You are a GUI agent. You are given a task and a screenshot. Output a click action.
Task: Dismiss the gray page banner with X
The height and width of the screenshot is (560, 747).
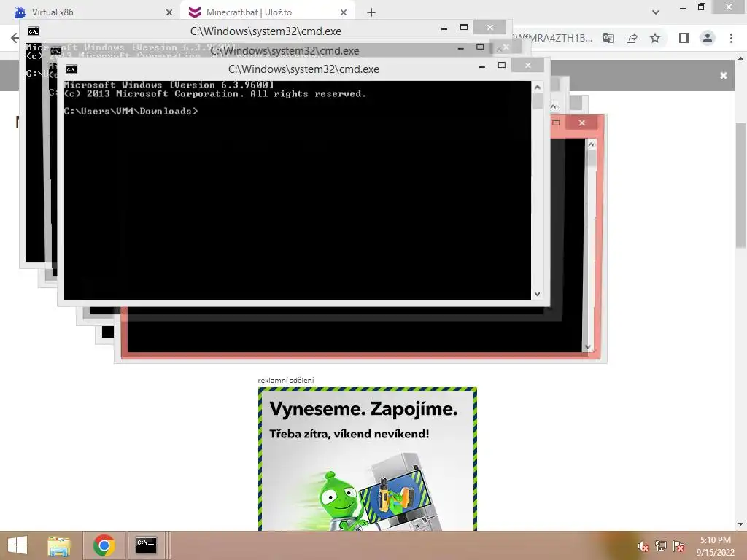[724, 75]
